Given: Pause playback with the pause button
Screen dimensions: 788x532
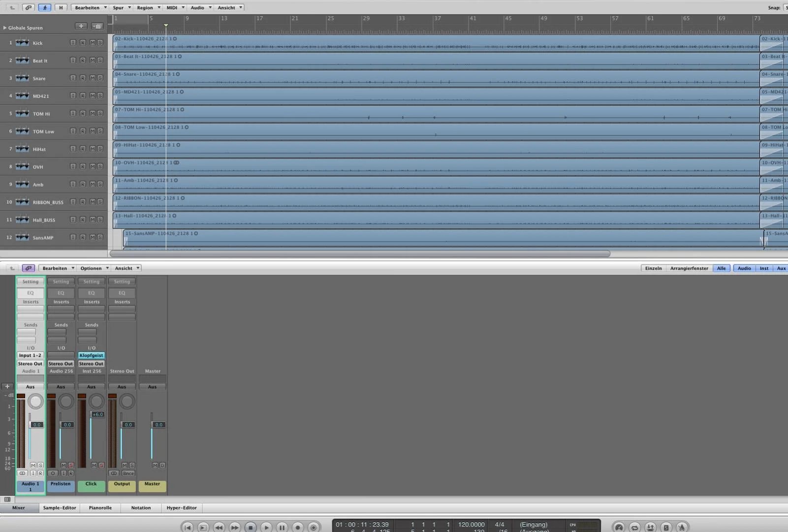Looking at the screenshot, I should click(x=282, y=527).
